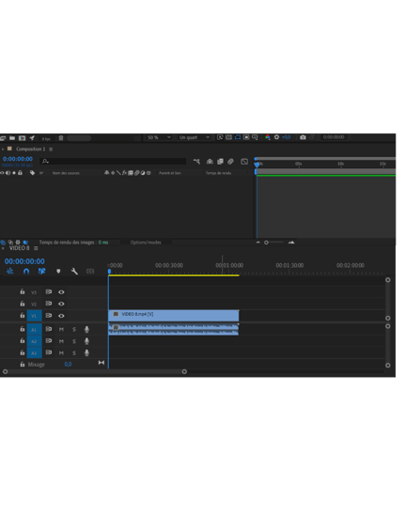The image size is (405, 532).
Task: Click the After Effects timeline zoom slider
Action: (x=274, y=243)
